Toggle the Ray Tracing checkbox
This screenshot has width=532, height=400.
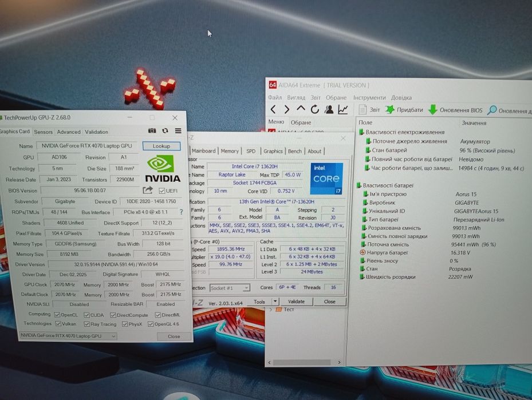coord(87,324)
